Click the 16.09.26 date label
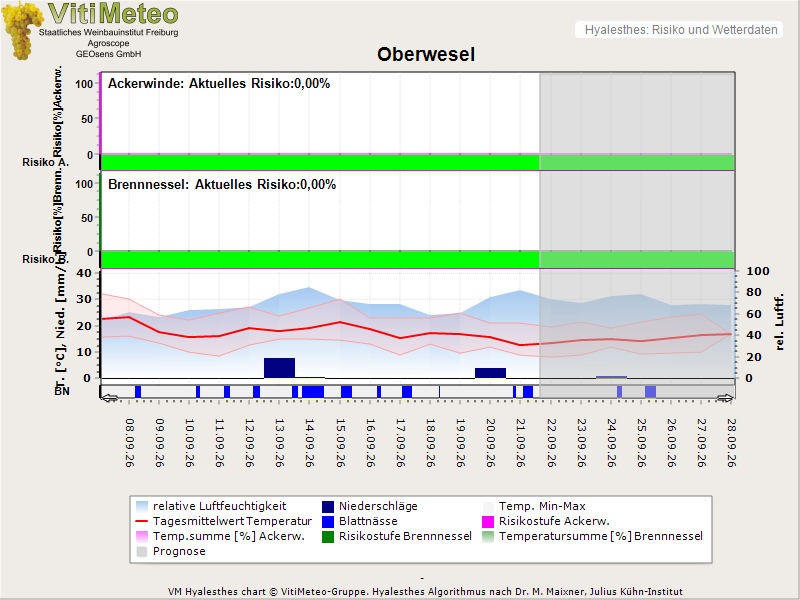Screen dimensions: 800x600 point(370,443)
